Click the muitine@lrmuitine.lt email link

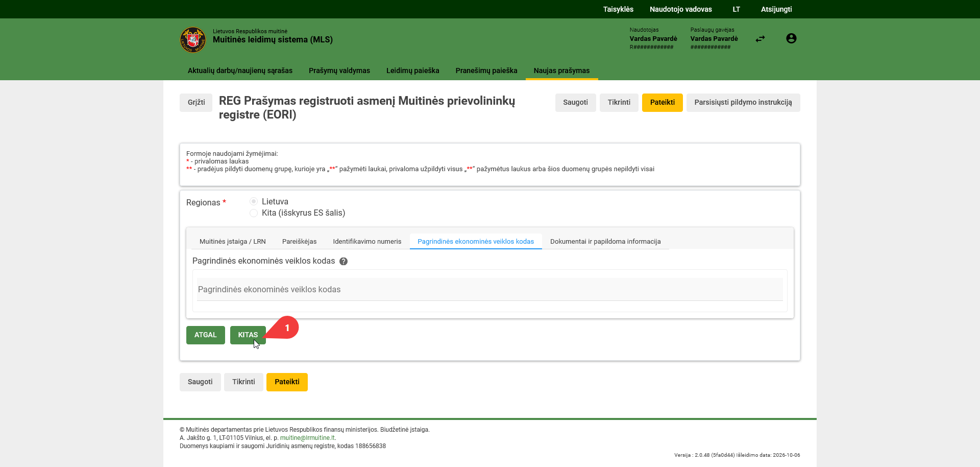click(307, 438)
